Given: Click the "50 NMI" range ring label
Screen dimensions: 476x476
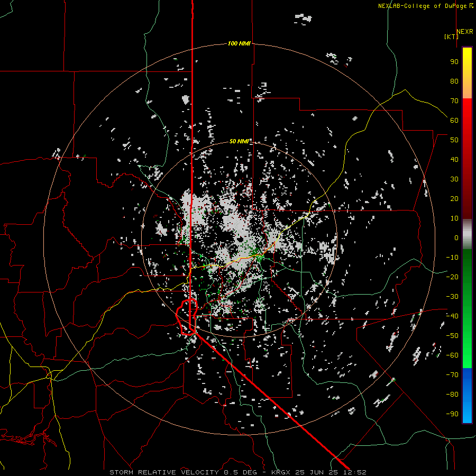Looking at the screenshot, I should (239, 141).
